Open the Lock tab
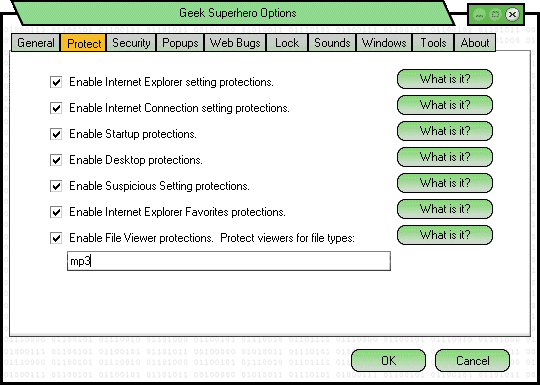 tap(287, 43)
